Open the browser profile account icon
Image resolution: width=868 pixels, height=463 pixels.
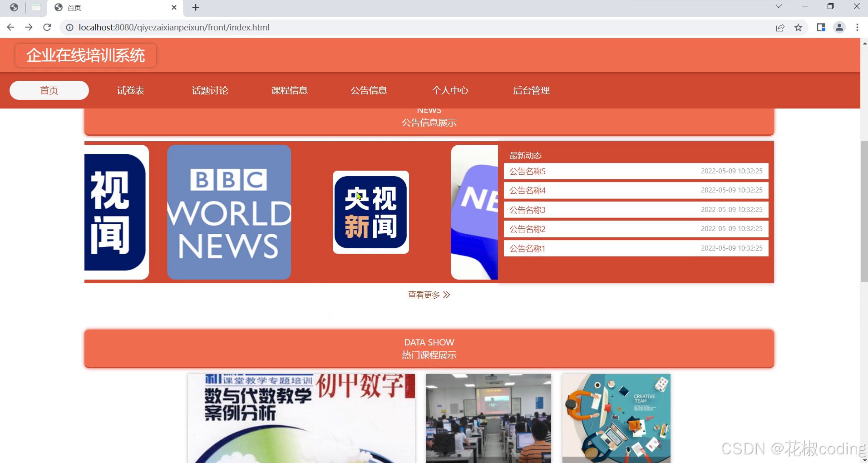[838, 27]
